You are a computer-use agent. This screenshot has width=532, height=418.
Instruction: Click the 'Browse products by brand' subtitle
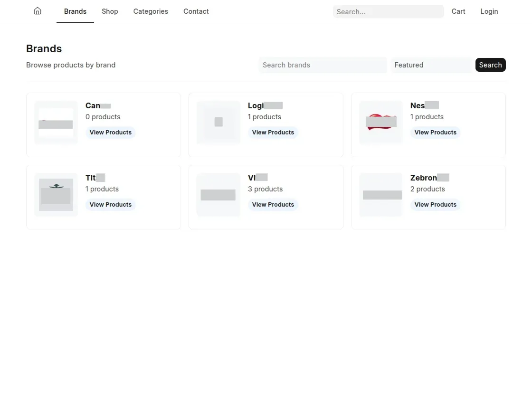click(x=71, y=65)
